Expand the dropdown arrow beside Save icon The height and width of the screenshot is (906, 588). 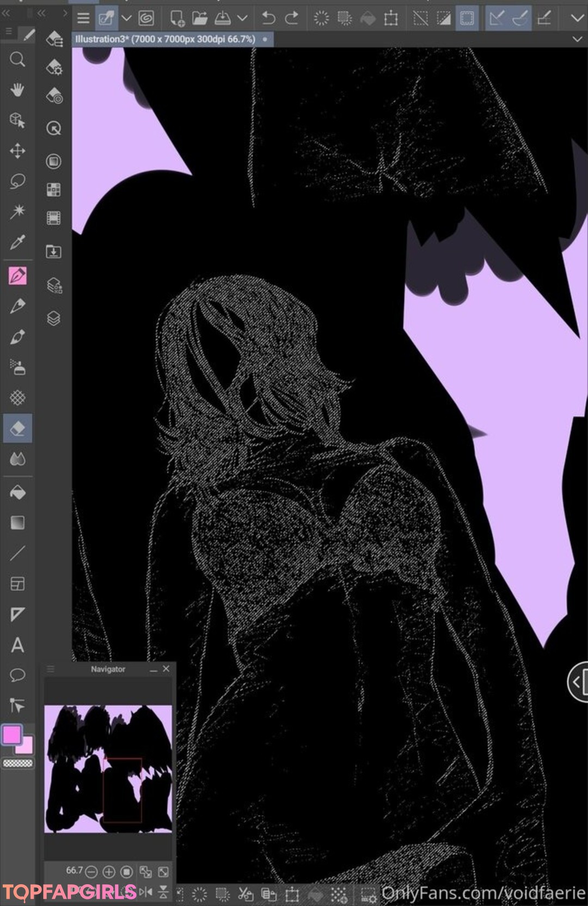(x=242, y=19)
